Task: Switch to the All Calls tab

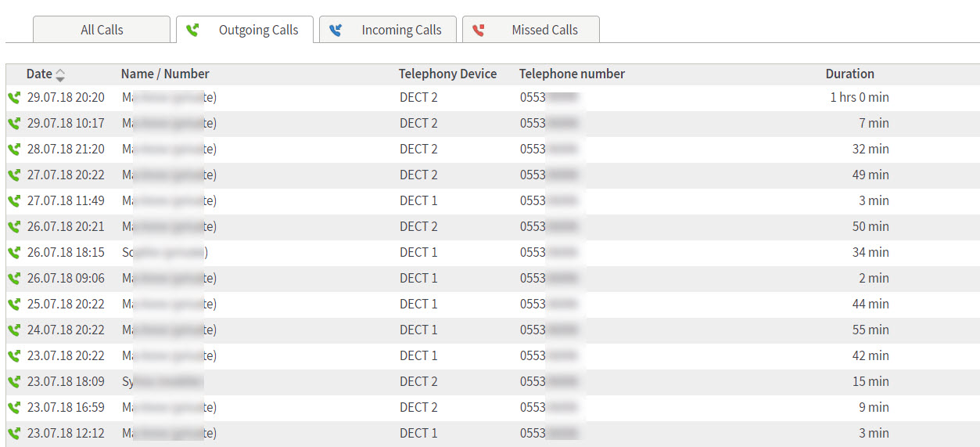Action: 102,31
